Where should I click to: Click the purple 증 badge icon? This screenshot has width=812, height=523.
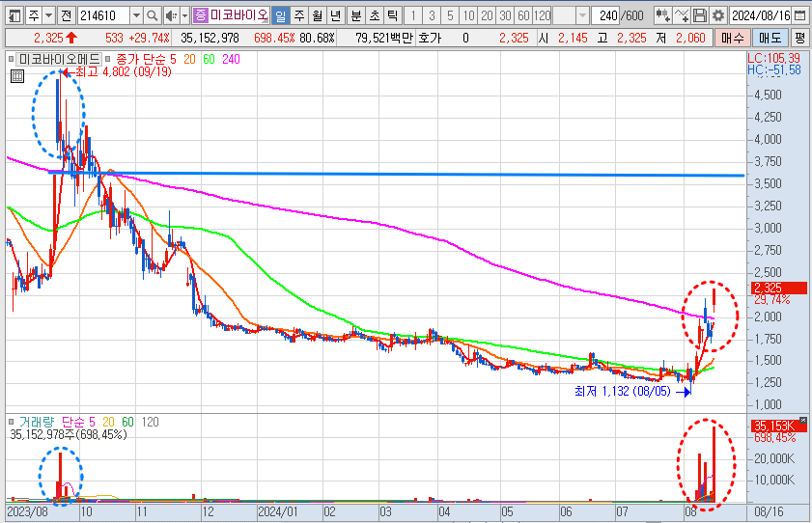[200, 15]
